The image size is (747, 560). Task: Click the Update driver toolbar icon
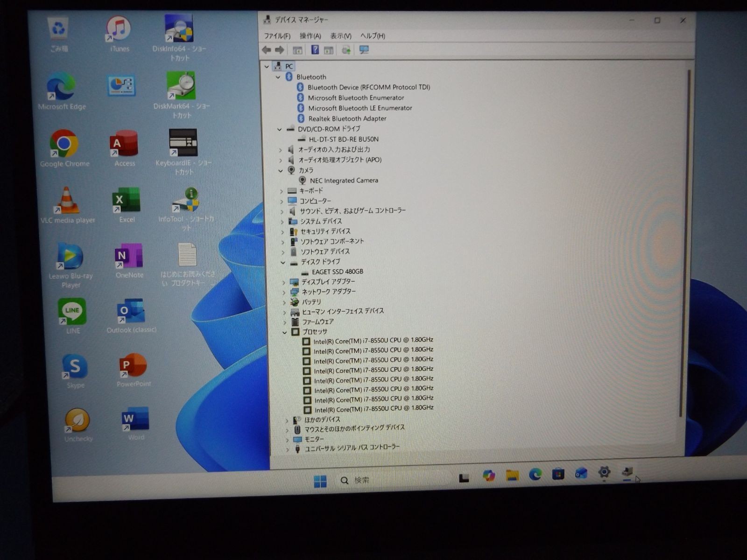point(346,50)
